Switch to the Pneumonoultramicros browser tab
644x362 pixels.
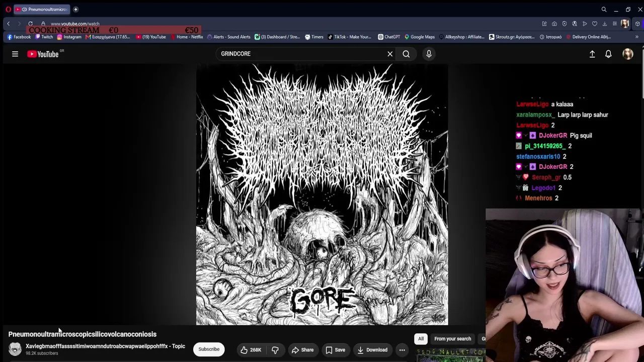pyautogui.click(x=41, y=9)
